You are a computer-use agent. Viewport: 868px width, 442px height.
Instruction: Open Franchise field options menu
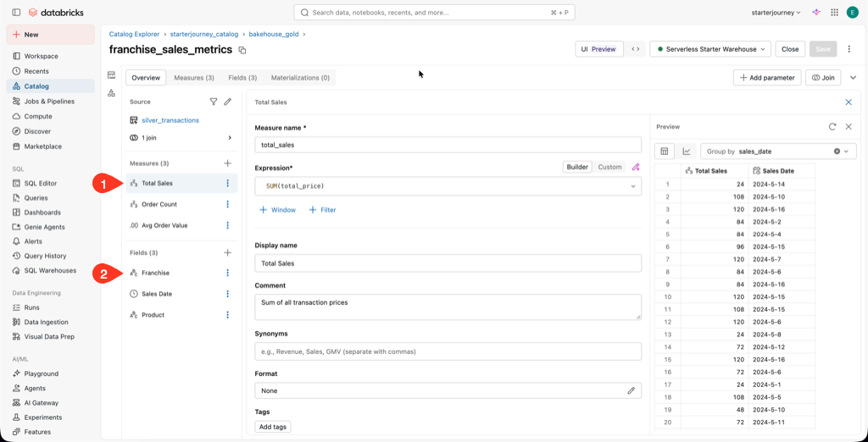click(x=227, y=273)
